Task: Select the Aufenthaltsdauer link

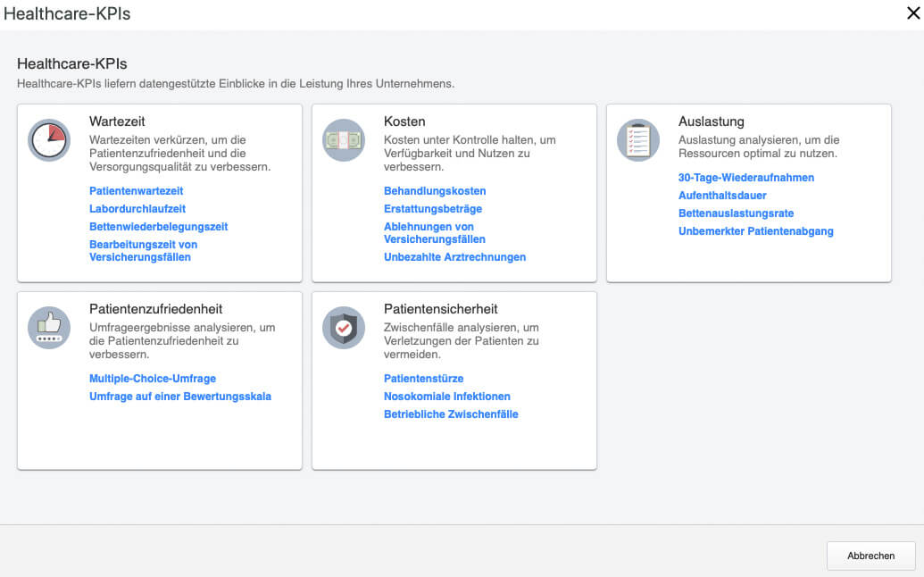Action: tap(722, 195)
